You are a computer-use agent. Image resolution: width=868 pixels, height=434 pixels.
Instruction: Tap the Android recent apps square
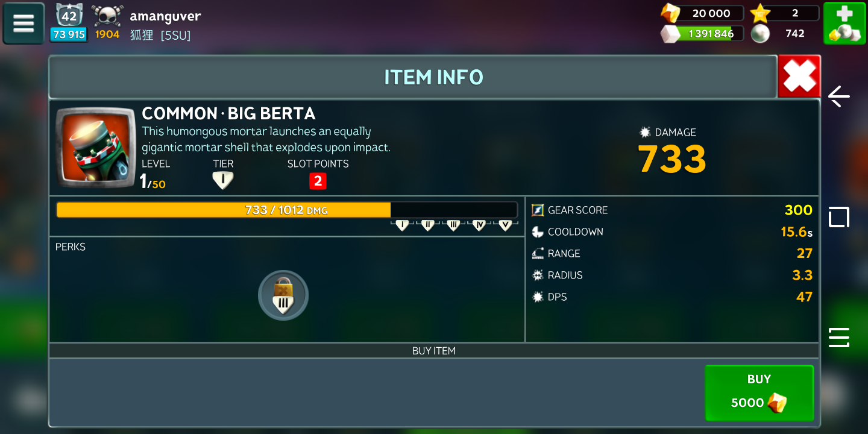click(838, 217)
